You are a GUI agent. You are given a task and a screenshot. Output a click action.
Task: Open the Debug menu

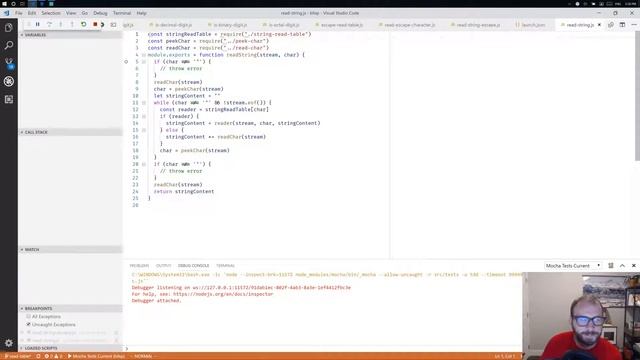(x=100, y=13)
